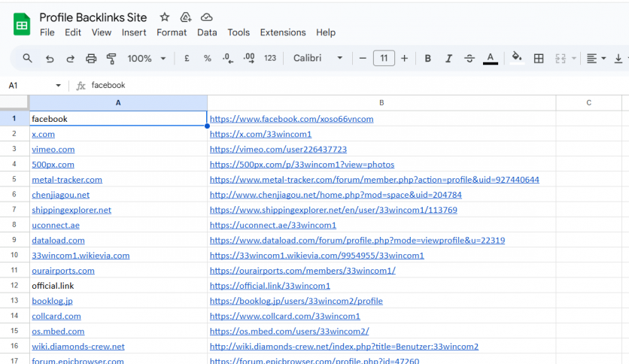
Task: Open the View menu
Action: click(101, 32)
